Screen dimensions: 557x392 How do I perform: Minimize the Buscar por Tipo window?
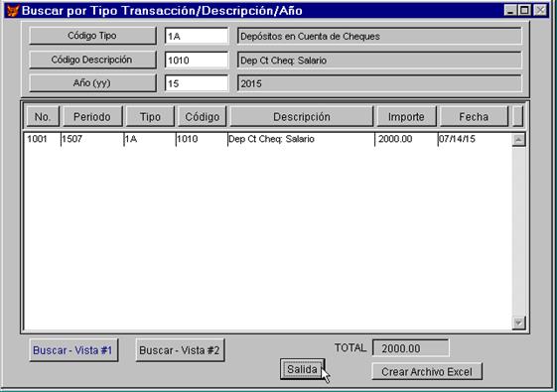point(510,10)
